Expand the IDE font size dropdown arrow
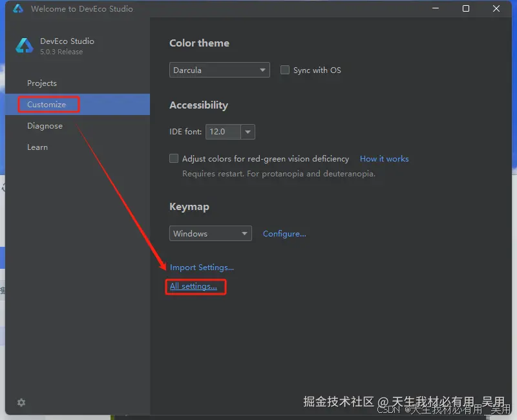Screen dimensions: 517x420 248,132
